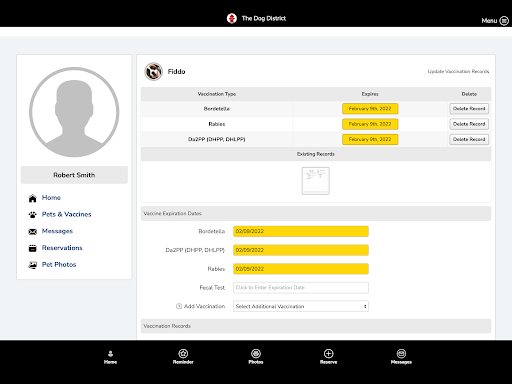Image resolution: width=512 pixels, height=384 pixels.
Task: Open the Menu hamburger icon
Action: point(504,21)
